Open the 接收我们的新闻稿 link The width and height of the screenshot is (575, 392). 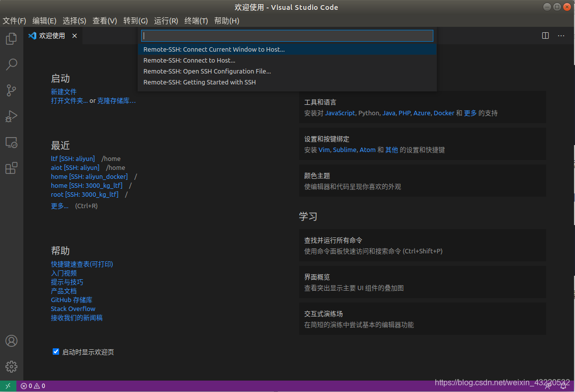[x=77, y=318]
